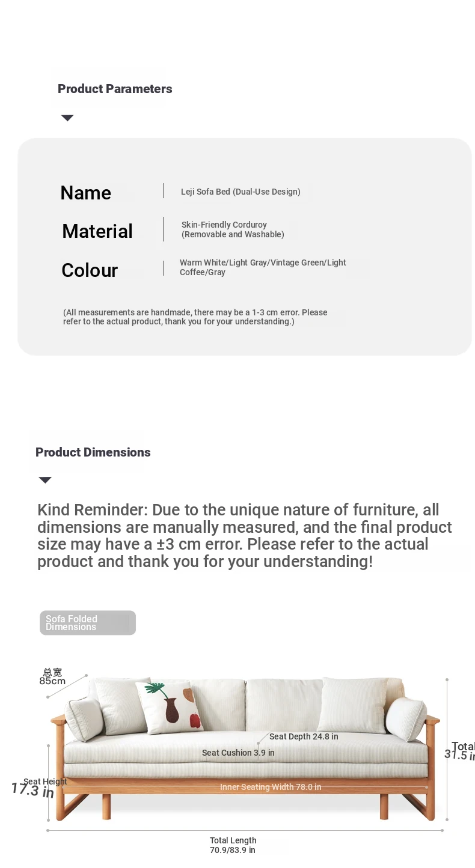Click the Seat Cushion 3.9 in label
Viewport: 475px width, 868px height.
[x=238, y=753]
